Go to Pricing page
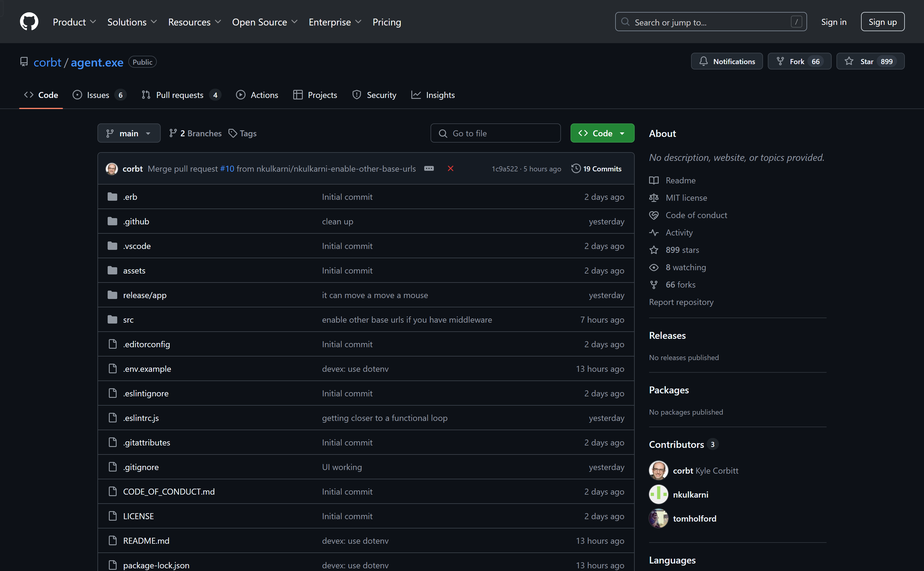 point(387,22)
